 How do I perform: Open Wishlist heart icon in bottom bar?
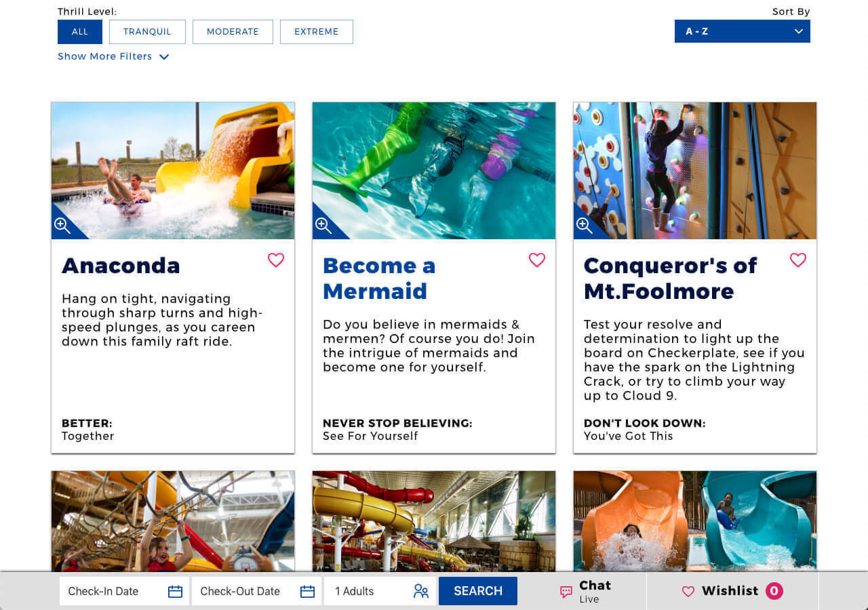point(688,592)
